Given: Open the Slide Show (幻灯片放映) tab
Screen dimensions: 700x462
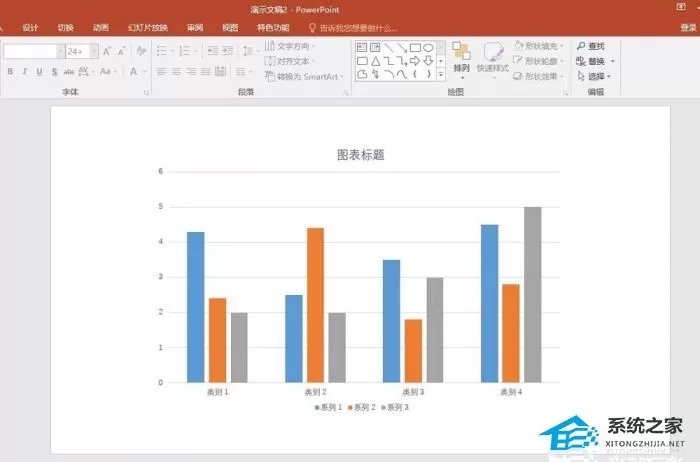Looking at the screenshot, I should tap(148, 28).
